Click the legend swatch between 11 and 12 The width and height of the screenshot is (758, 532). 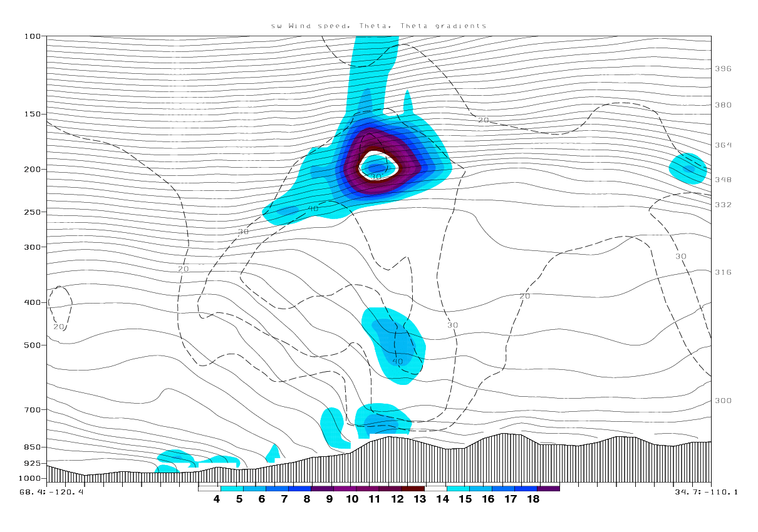point(390,488)
